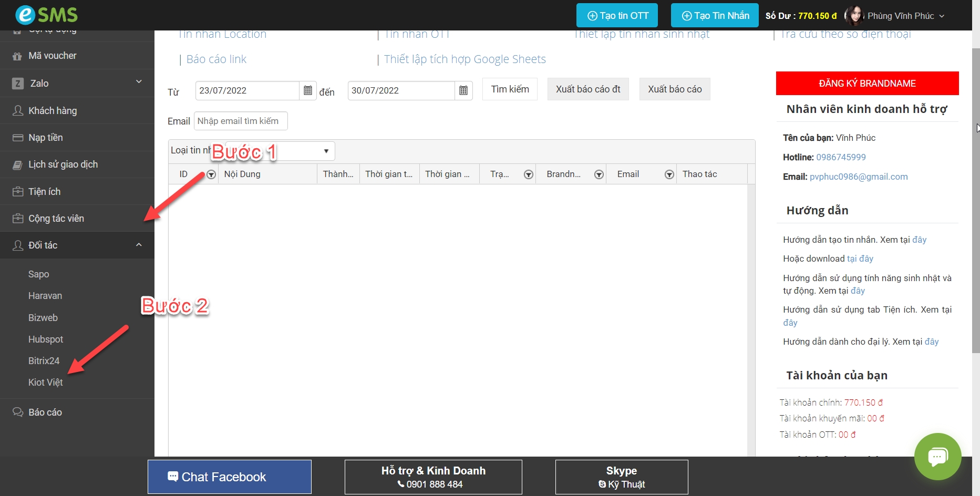The height and width of the screenshot is (496, 980).
Task: Click the user profile avatar
Action: [x=854, y=16]
